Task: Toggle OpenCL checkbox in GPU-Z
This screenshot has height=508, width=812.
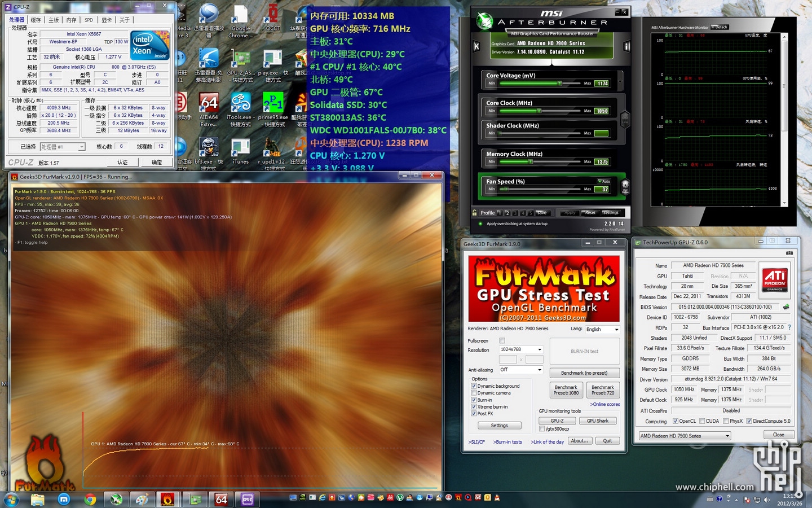Action: coord(676,421)
